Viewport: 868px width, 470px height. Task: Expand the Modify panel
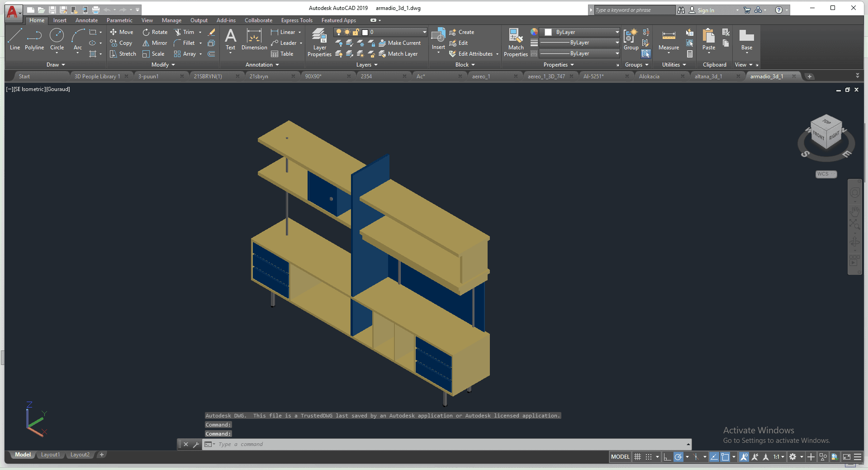tap(163, 65)
